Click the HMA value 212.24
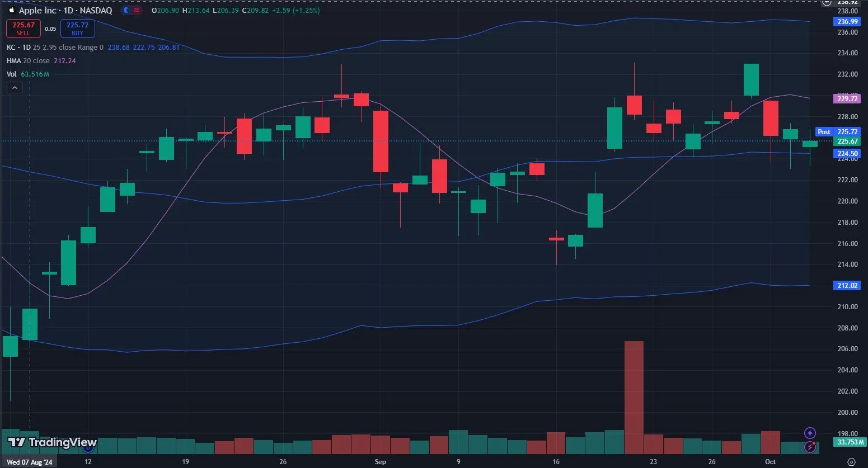This screenshot has width=868, height=468. pos(64,61)
